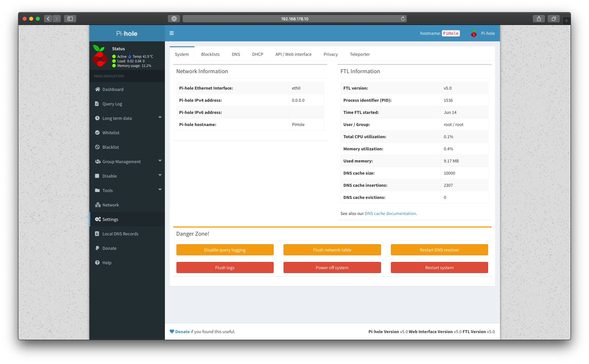Viewport: 589px width, 364px height.
Task: Go back with the browser back arrow
Action: click(x=48, y=19)
